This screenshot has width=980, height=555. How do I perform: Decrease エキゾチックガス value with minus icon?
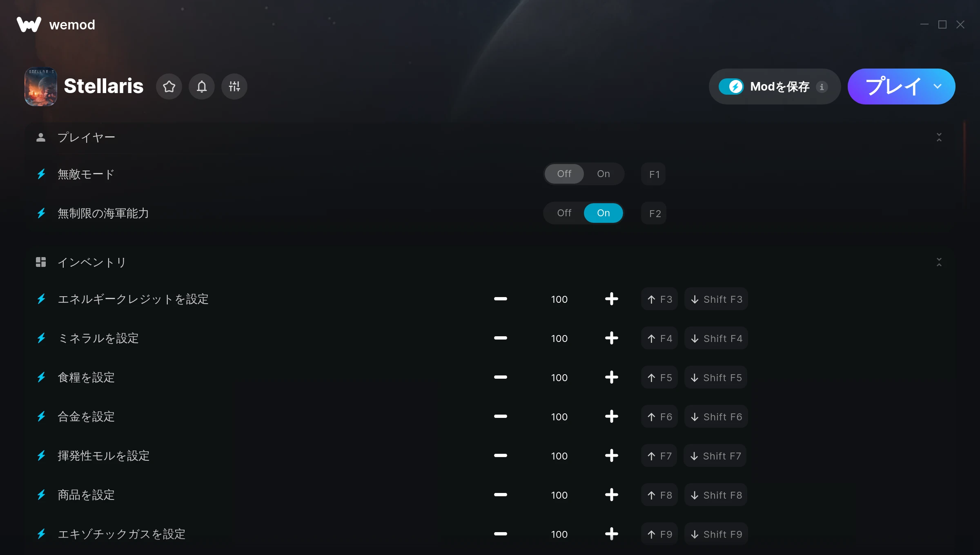(x=500, y=534)
